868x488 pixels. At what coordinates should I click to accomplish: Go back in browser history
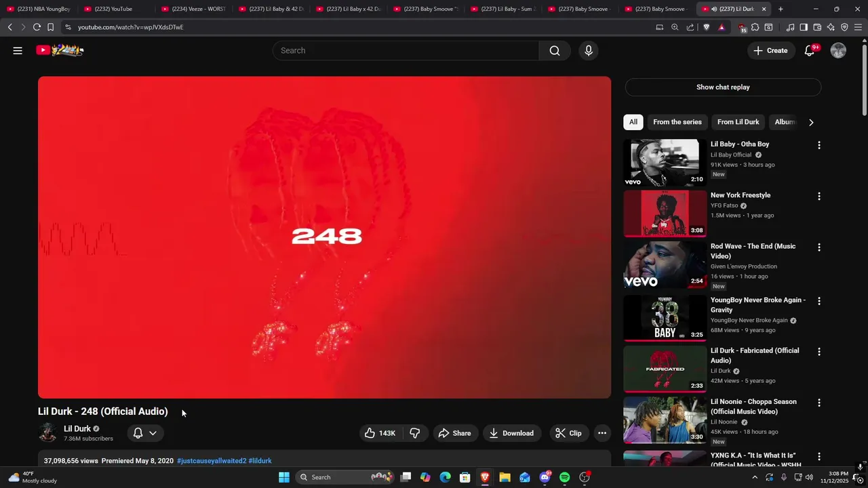9,27
